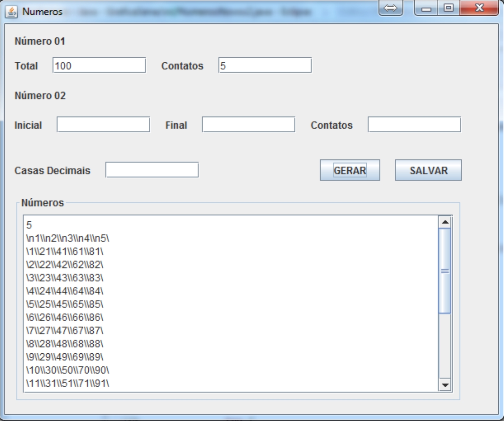Viewport: 504px width, 421px height.
Task: Click the first line '5' in Números output
Action: pyautogui.click(x=29, y=225)
